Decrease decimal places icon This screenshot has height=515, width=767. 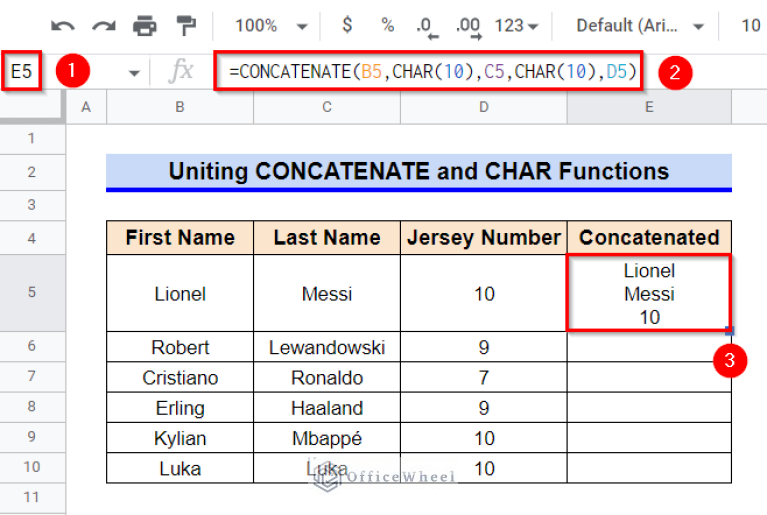(x=425, y=25)
